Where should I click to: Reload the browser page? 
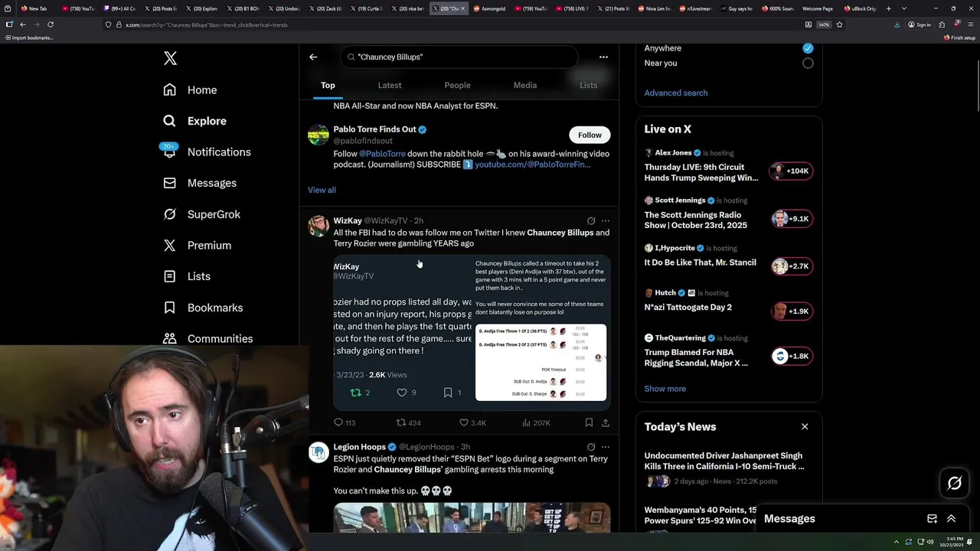pyautogui.click(x=51, y=24)
